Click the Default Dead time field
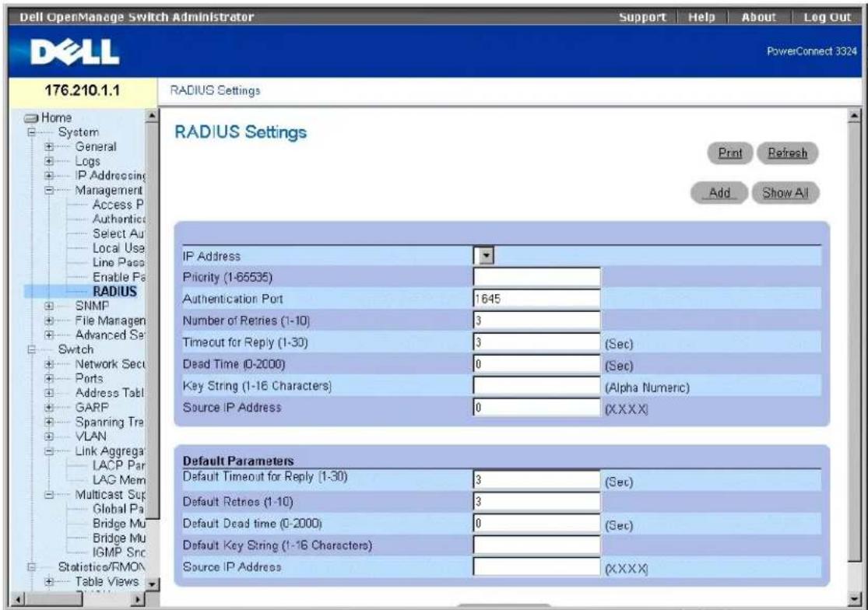This screenshot has width=868, height=610. (x=536, y=523)
